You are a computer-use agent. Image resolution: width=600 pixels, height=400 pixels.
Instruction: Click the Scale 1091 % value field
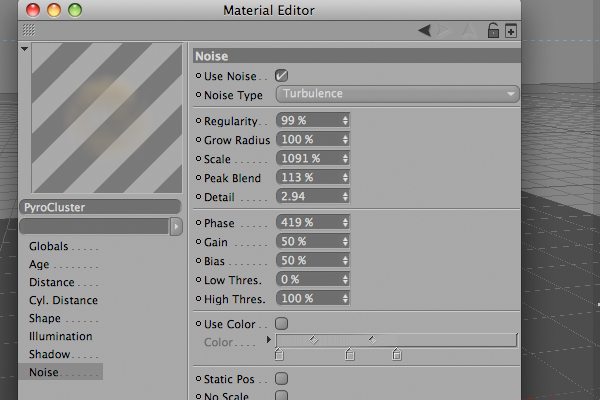[313, 158]
